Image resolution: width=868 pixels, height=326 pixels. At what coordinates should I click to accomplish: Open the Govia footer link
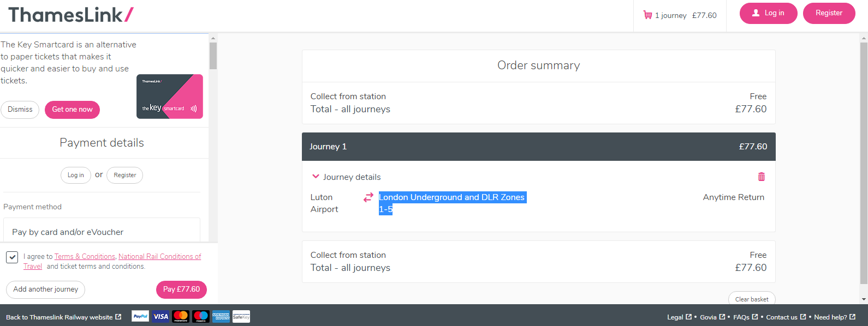pyautogui.click(x=712, y=317)
